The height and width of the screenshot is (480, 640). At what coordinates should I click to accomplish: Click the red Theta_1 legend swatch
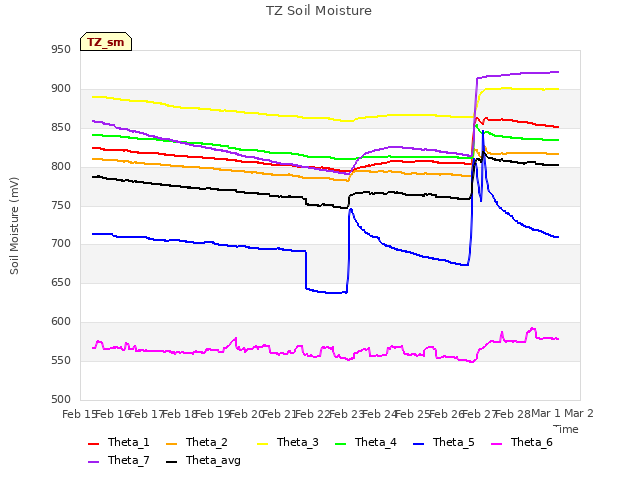(x=93, y=443)
